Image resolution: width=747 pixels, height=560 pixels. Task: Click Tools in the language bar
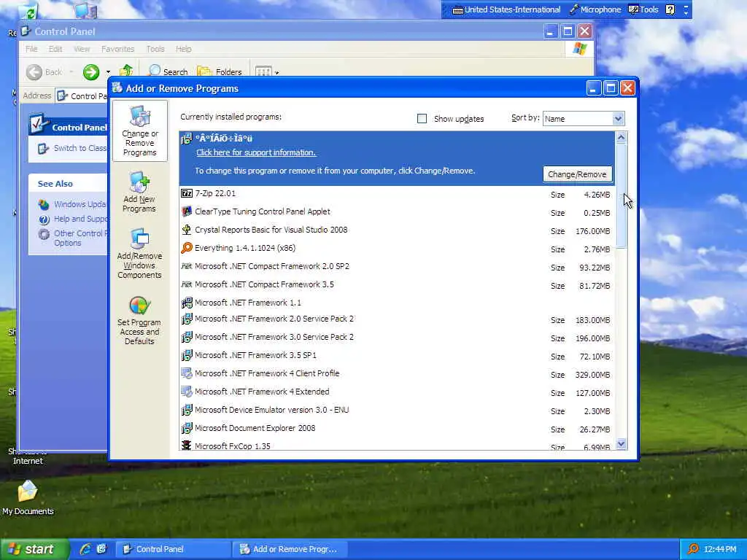[643, 9]
